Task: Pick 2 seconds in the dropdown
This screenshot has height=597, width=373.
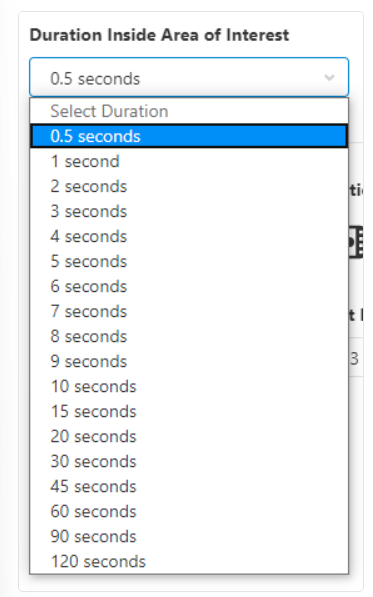Action: pos(189,186)
